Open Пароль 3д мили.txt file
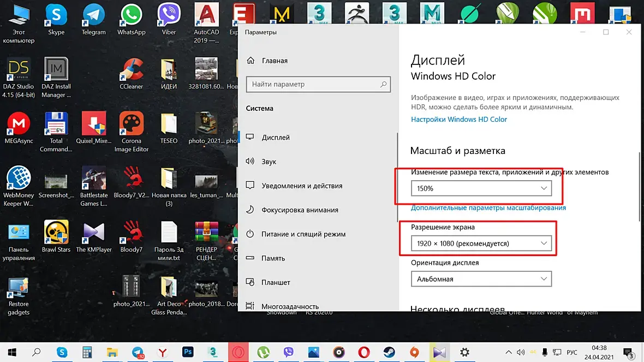The image size is (644, 362). 169,241
